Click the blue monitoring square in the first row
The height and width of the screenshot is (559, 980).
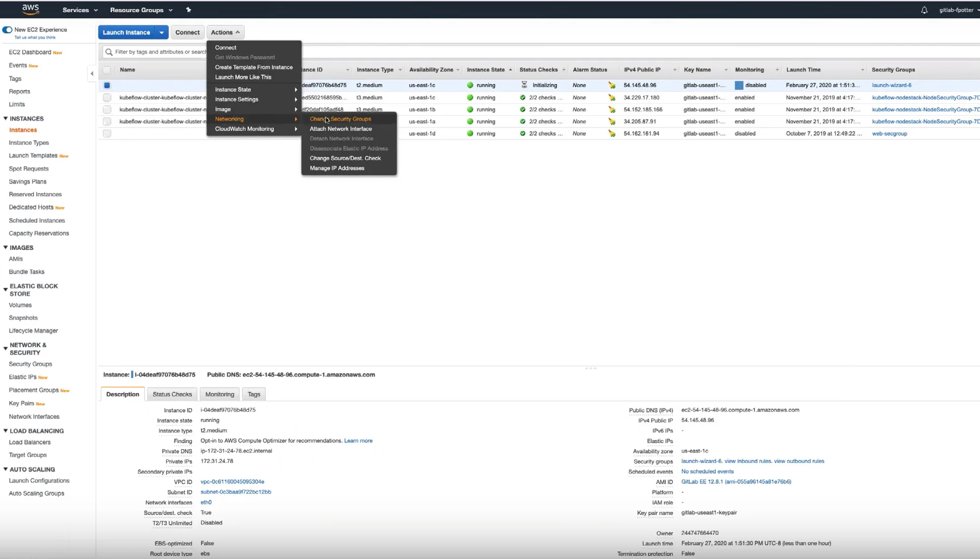[x=739, y=85]
